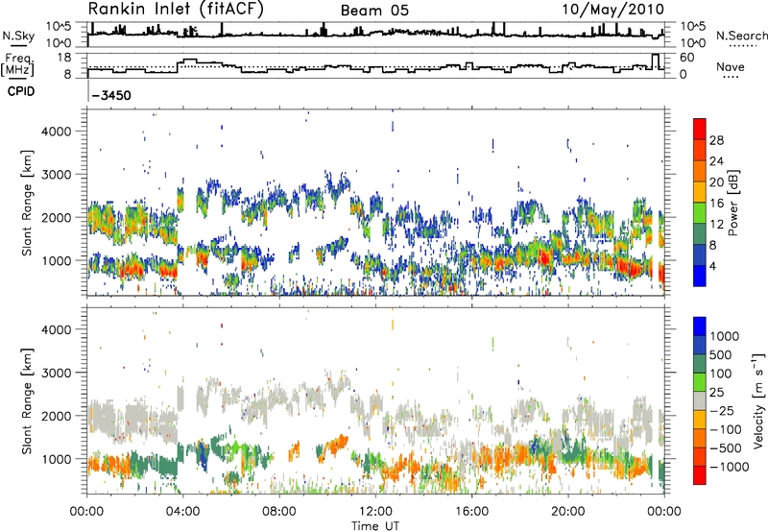This screenshot has width=768, height=532.
Task: Select the '08:00' time tick label
Action: tap(279, 512)
